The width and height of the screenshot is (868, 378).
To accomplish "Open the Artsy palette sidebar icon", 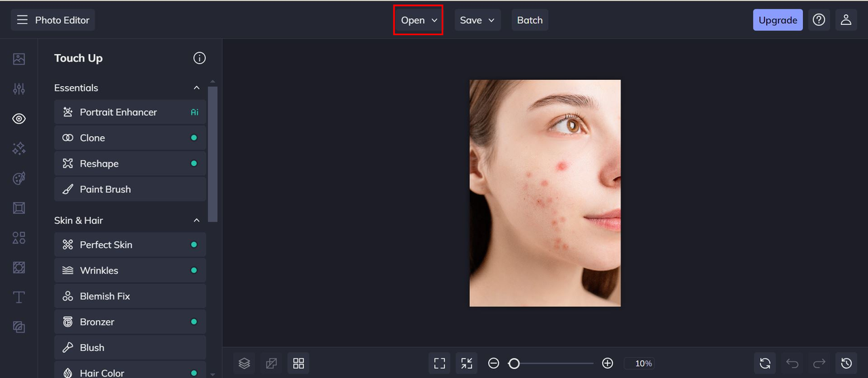I will (19, 178).
